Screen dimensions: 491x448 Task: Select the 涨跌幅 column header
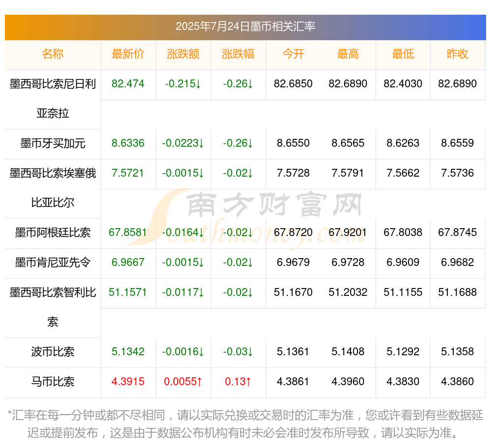pyautogui.click(x=238, y=54)
